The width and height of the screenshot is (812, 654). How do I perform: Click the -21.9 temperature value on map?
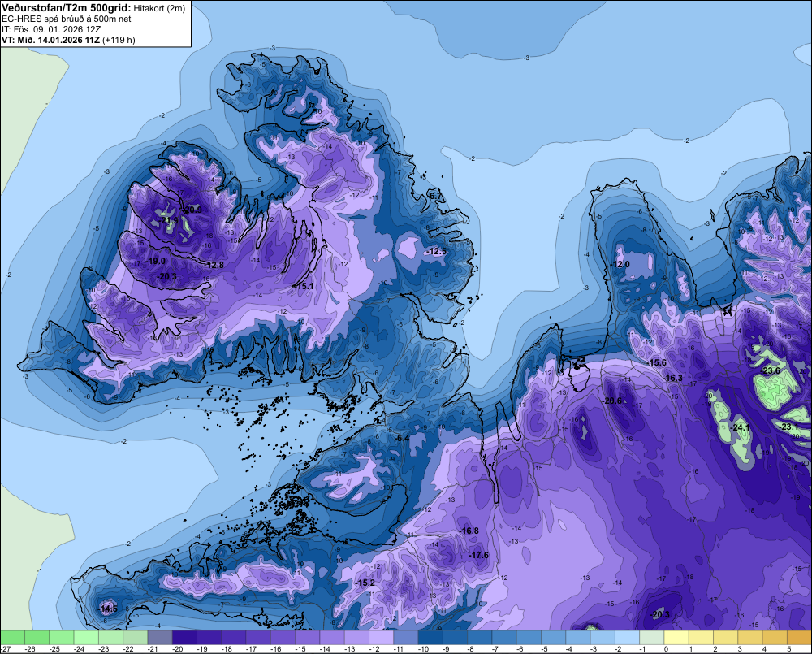point(168,220)
